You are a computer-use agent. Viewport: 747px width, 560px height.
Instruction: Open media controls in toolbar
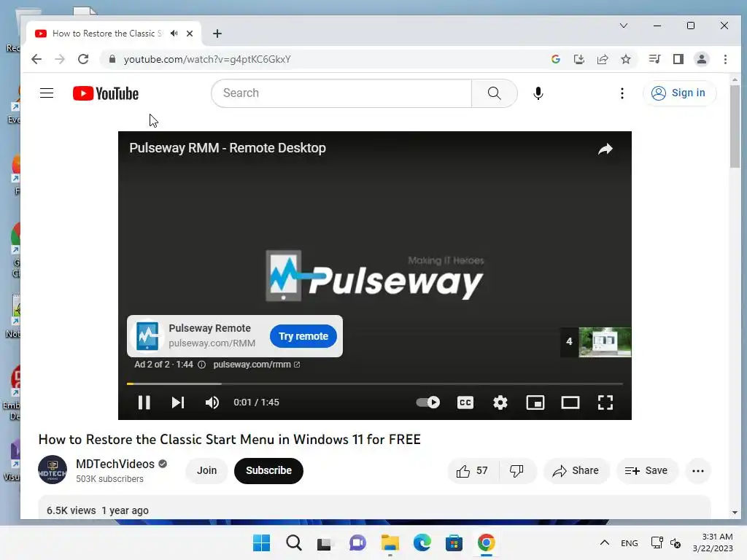point(654,59)
